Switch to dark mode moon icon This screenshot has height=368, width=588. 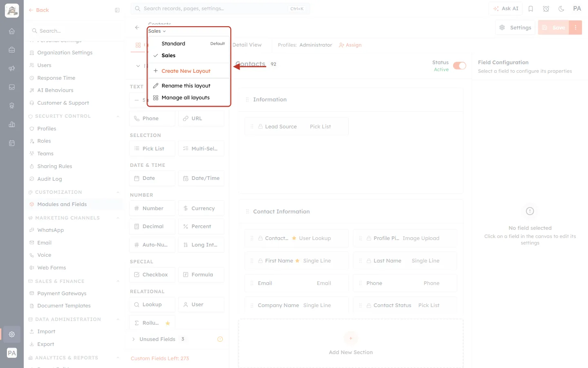tap(561, 9)
